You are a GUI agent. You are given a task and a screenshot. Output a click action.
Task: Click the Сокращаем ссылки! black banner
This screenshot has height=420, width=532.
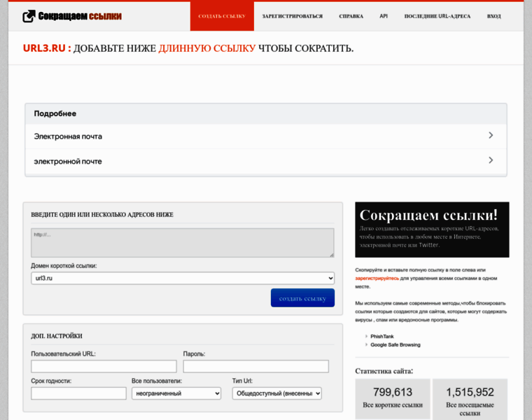432,230
